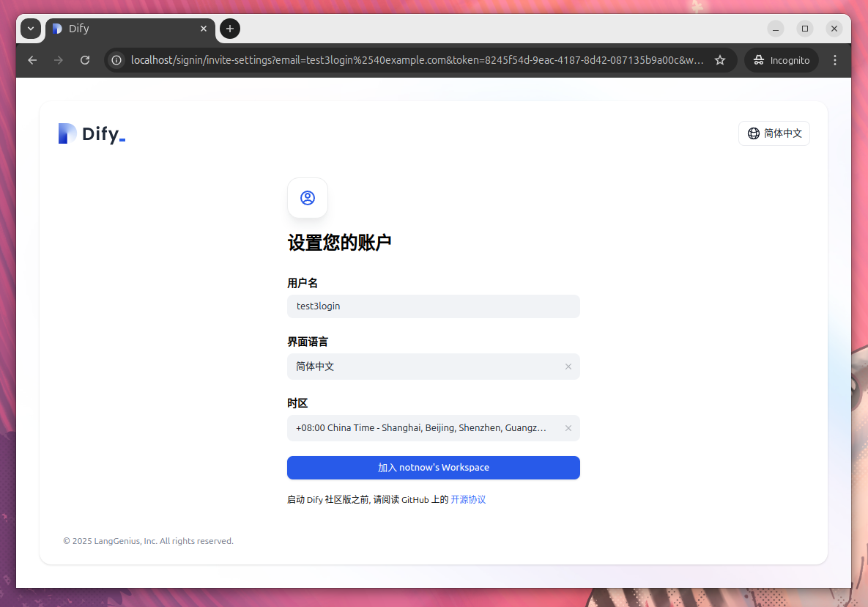Open Chrome's three-dot menu

click(835, 60)
